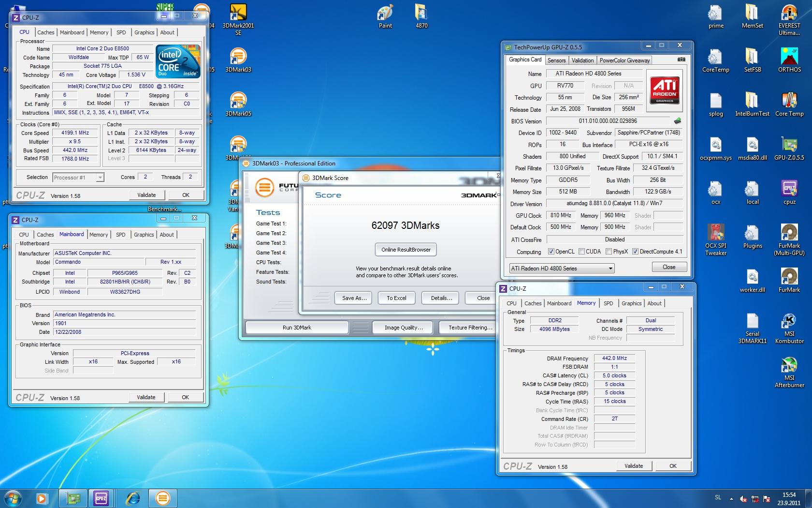Switch to Caches tab in top CPU-Z window
The width and height of the screenshot is (812, 508).
pyautogui.click(x=46, y=32)
